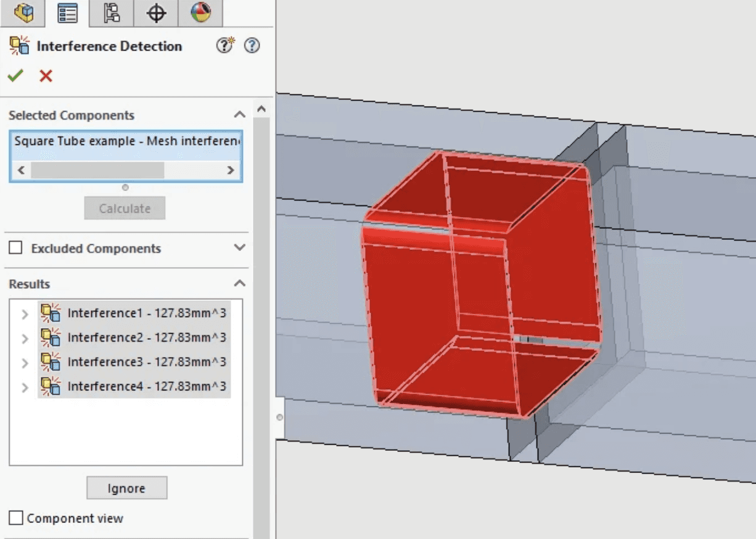Open the ConfigurationManager tab

pyautogui.click(x=112, y=13)
